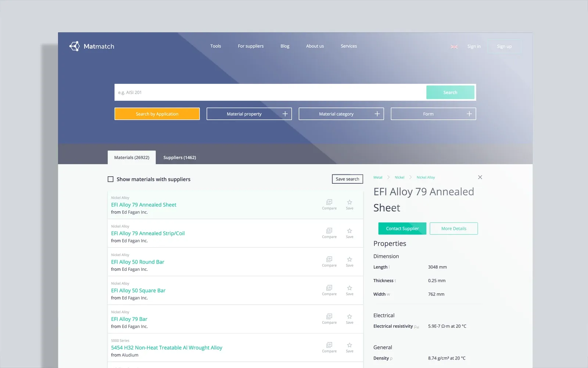Save EFI Alloy 79 Bar star

tap(349, 319)
